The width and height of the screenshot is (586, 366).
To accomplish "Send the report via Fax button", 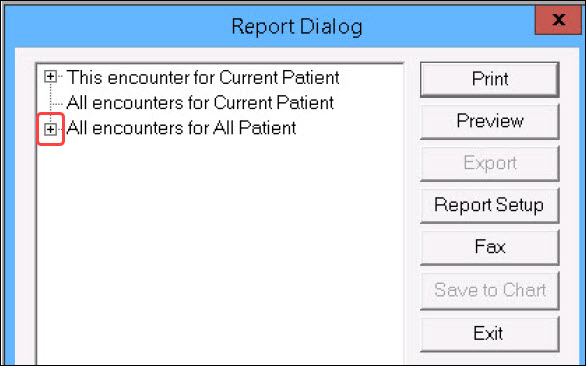I will [x=490, y=247].
